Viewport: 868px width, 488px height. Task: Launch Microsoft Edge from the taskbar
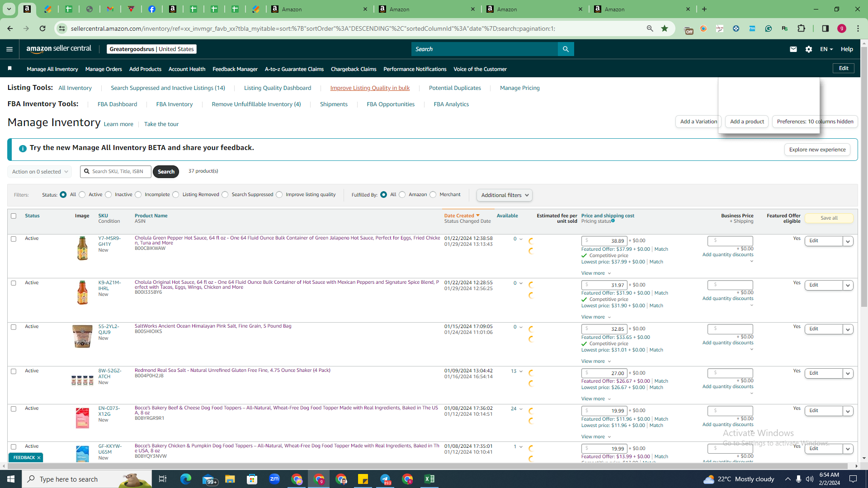pyautogui.click(x=186, y=479)
